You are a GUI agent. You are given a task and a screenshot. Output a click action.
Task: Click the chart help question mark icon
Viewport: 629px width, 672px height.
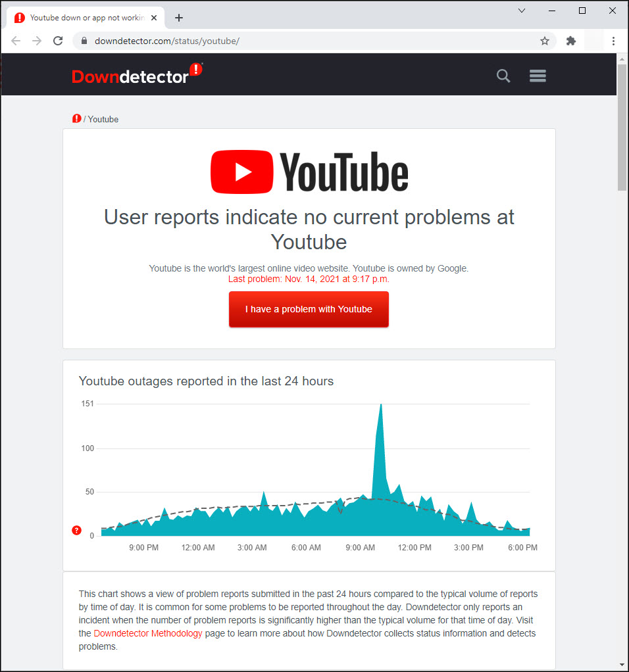tap(76, 530)
